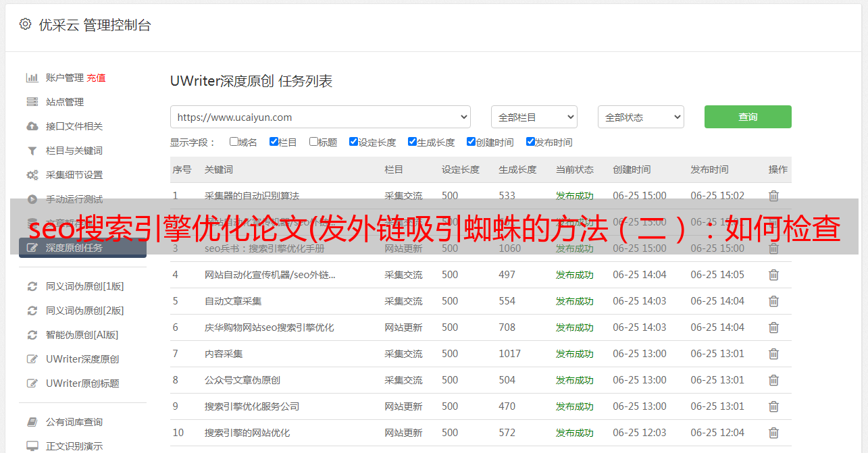Click publish time 06-25 12:04
The height and width of the screenshot is (453, 868).
click(717, 433)
